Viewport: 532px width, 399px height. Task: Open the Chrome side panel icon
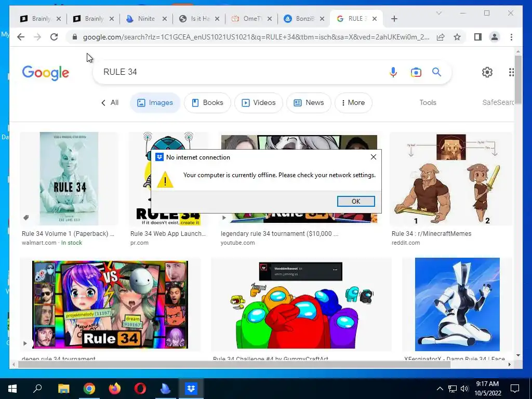[478, 37]
